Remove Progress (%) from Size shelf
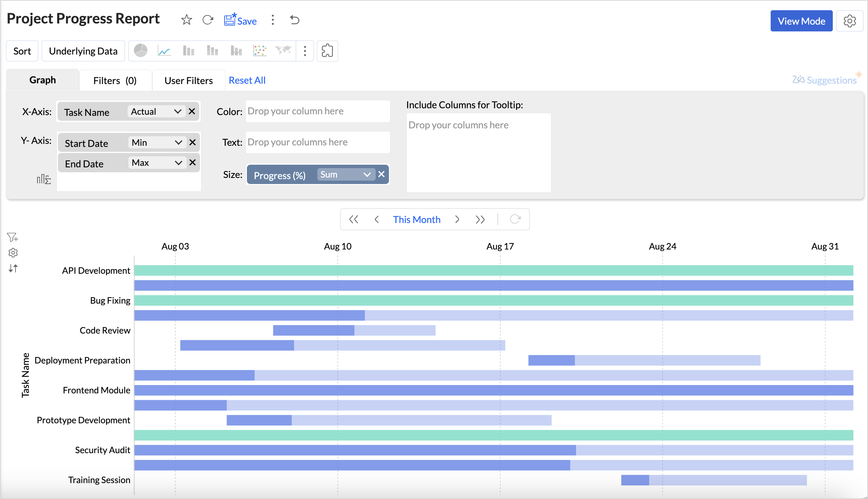Image resolution: width=868 pixels, height=499 pixels. 381,175
